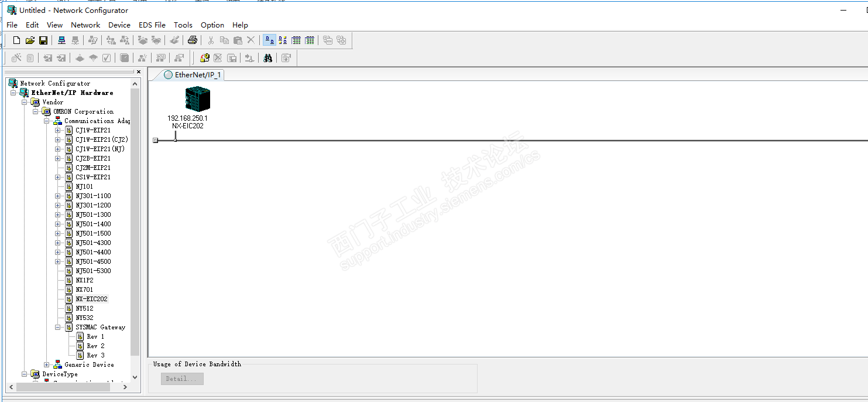Save the configuration with the floppy disk icon
The width and height of the screenshot is (868, 402).
[43, 40]
